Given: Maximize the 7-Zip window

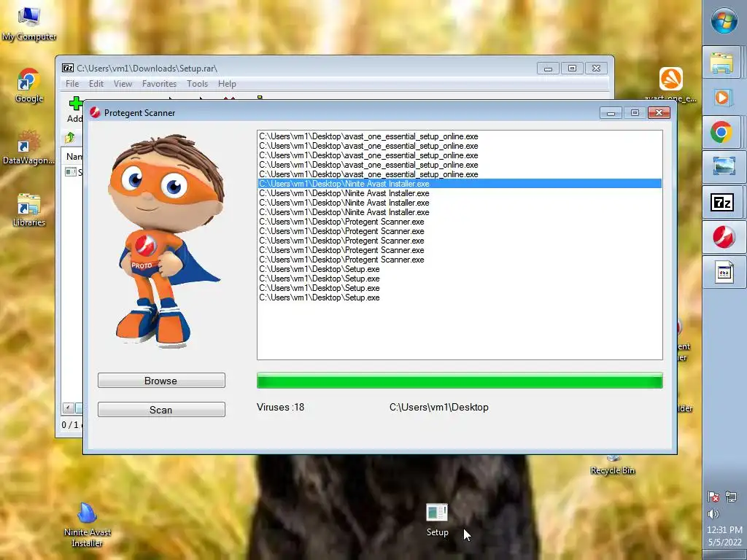Looking at the screenshot, I should pos(572,69).
